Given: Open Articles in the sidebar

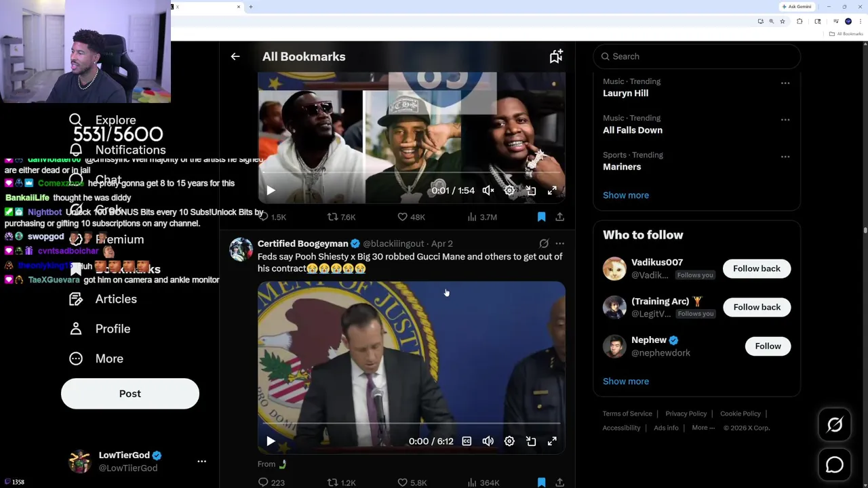Looking at the screenshot, I should tap(102, 299).
